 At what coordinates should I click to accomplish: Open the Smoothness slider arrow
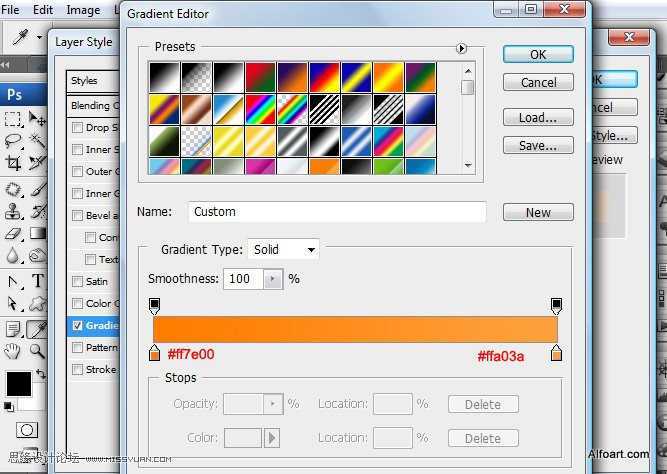click(273, 279)
